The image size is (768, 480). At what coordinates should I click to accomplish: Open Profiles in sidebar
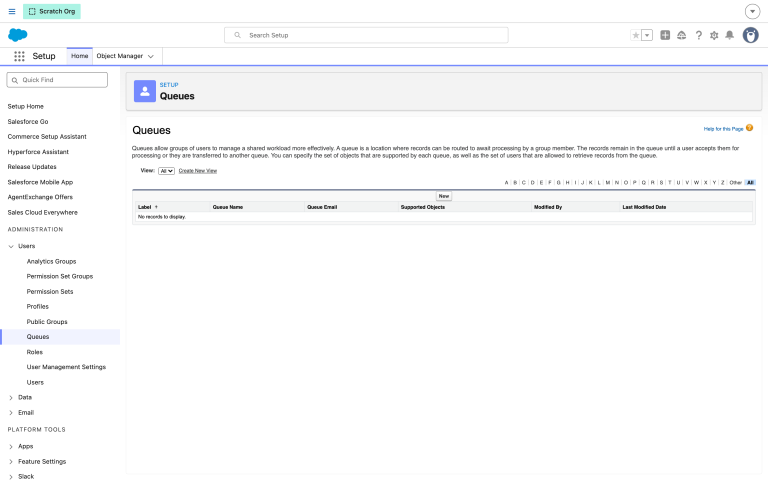pos(38,307)
